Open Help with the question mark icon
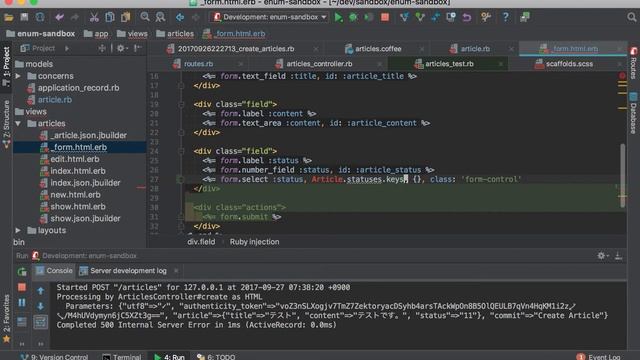Screen dimensions: 640x360 coord(505,17)
